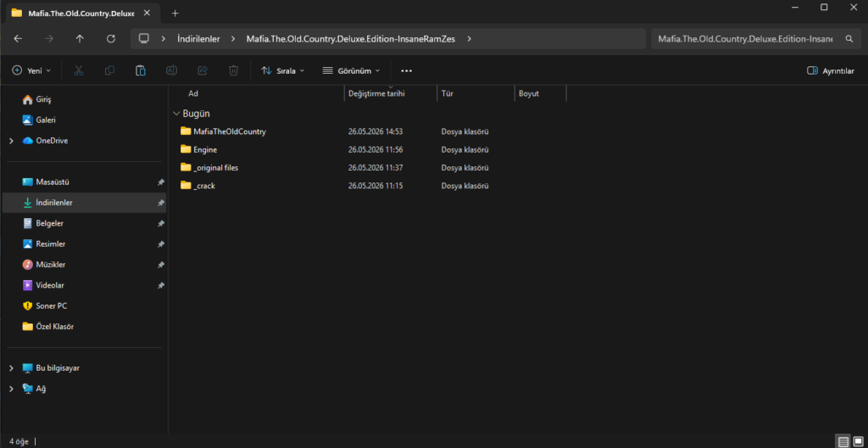Viewport: 868px width, 448px height.
Task: Click İndirilenler in the address breadcrumb
Action: [x=198, y=39]
